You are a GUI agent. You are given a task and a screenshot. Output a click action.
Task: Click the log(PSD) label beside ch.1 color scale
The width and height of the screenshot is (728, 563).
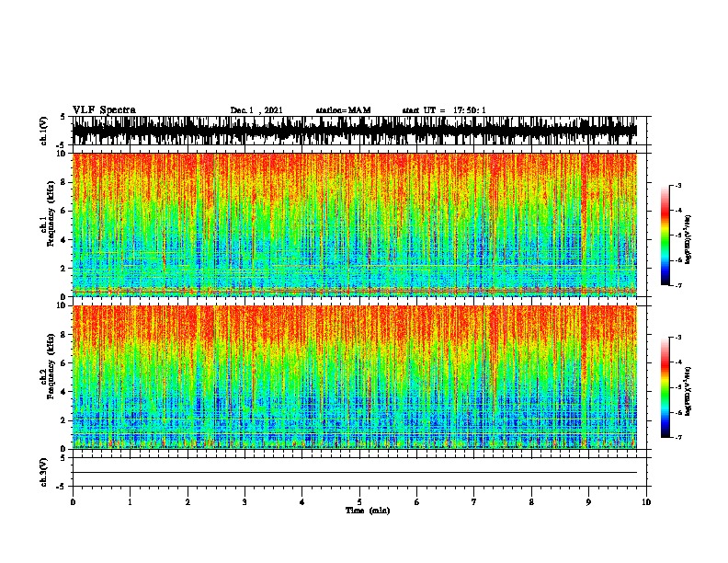click(x=688, y=240)
